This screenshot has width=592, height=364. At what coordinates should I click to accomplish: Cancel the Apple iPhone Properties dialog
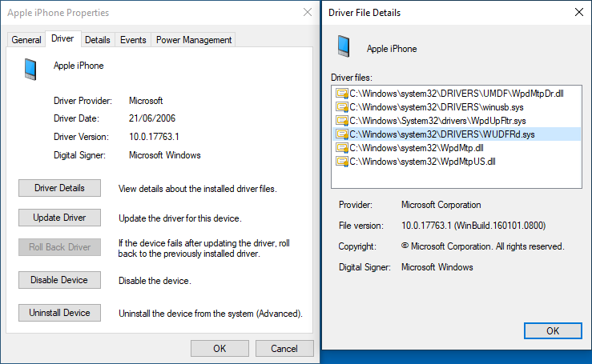tap(284, 349)
